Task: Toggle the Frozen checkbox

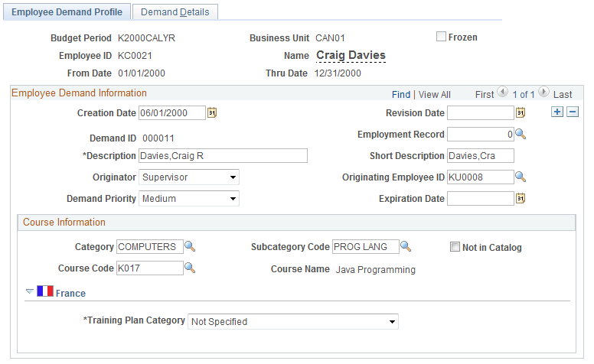Action: tap(441, 37)
